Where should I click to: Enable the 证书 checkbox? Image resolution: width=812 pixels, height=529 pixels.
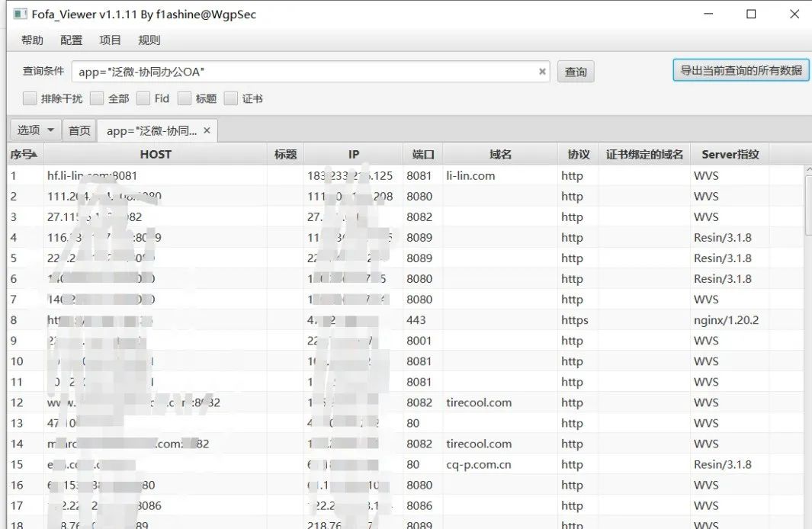click(230, 98)
